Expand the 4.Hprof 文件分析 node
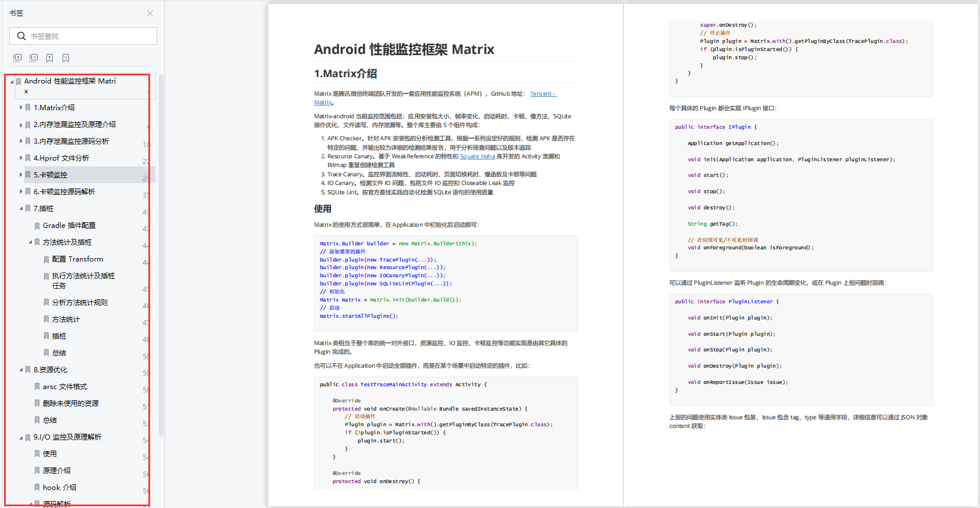Screen dimensions: 980x508 pyautogui.click(x=21, y=158)
